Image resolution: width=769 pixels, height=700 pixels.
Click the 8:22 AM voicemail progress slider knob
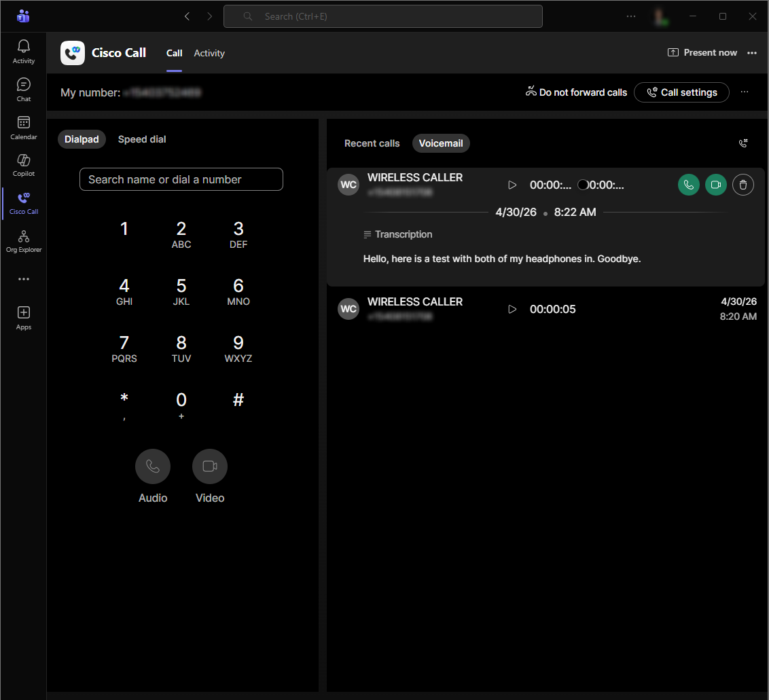[x=583, y=185]
